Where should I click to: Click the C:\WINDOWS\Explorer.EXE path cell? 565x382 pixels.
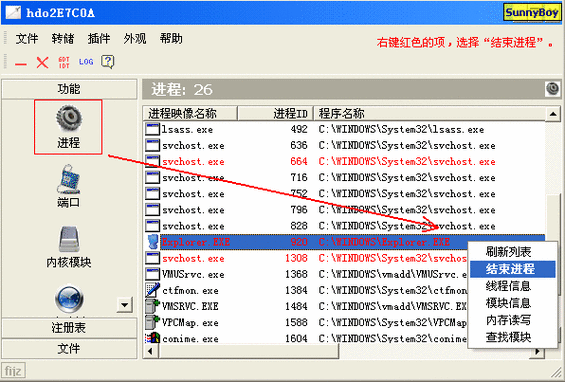pos(384,242)
